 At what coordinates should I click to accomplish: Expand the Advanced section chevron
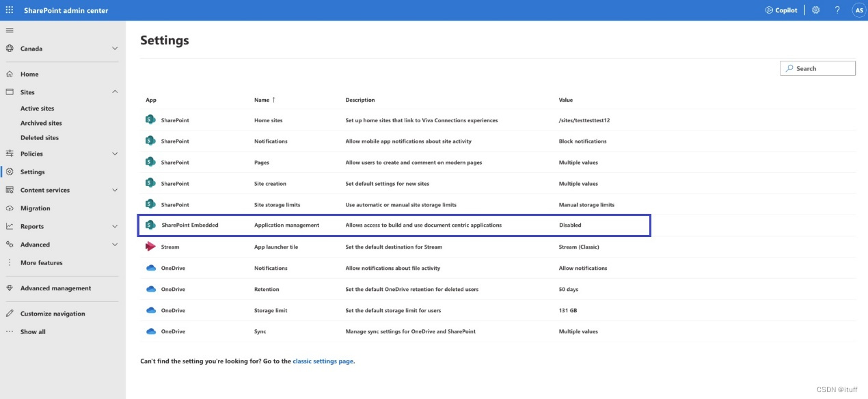pyautogui.click(x=115, y=245)
